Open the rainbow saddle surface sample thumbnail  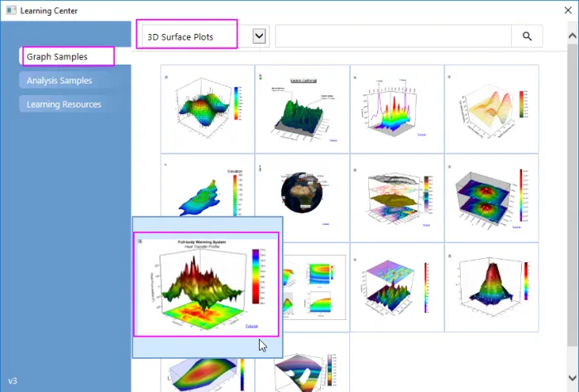click(x=208, y=109)
